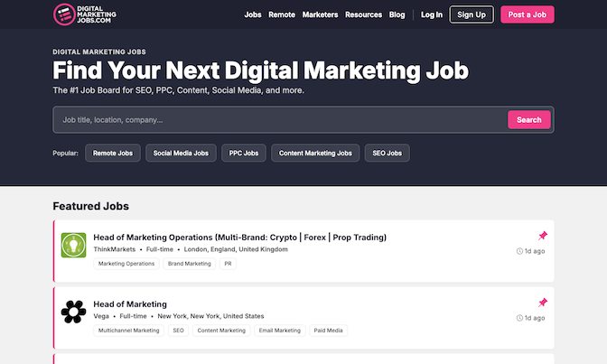Click clock icon on ThinkMarkets job
This screenshot has height=364, width=607.
point(519,251)
